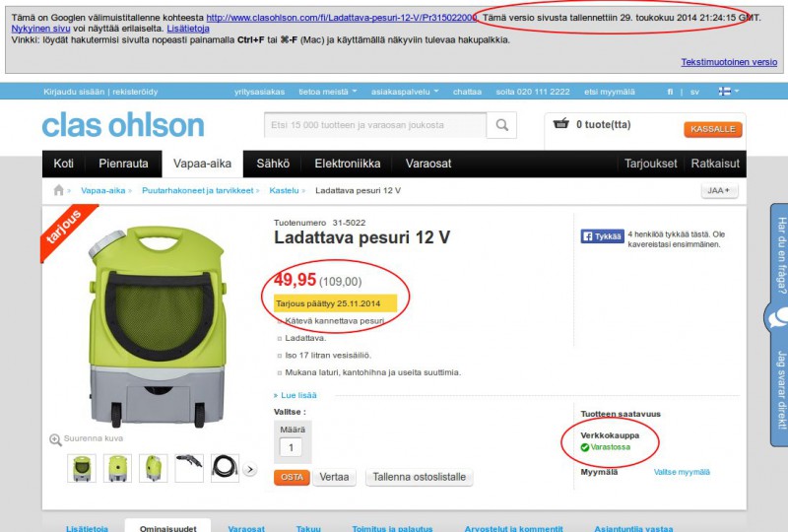Open the Sähkö category menu

pos(273,164)
